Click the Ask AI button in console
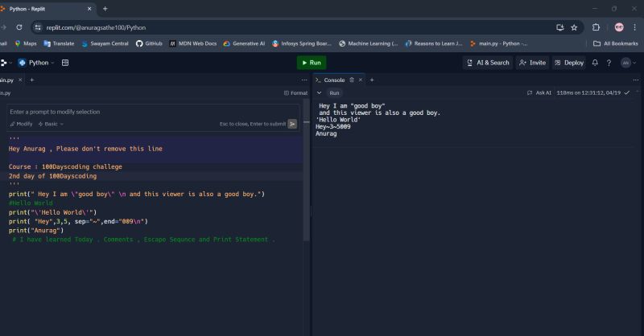Screen dimensions: 644x336 (539, 93)
